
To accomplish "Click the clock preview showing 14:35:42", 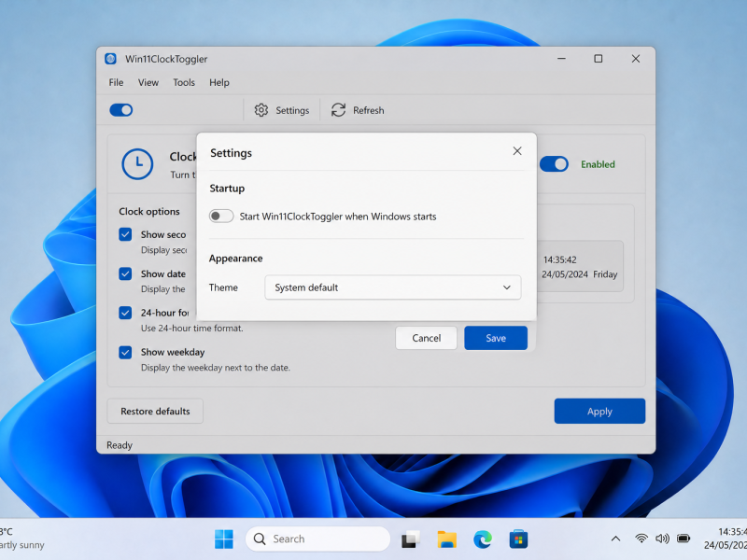I will tap(580, 267).
